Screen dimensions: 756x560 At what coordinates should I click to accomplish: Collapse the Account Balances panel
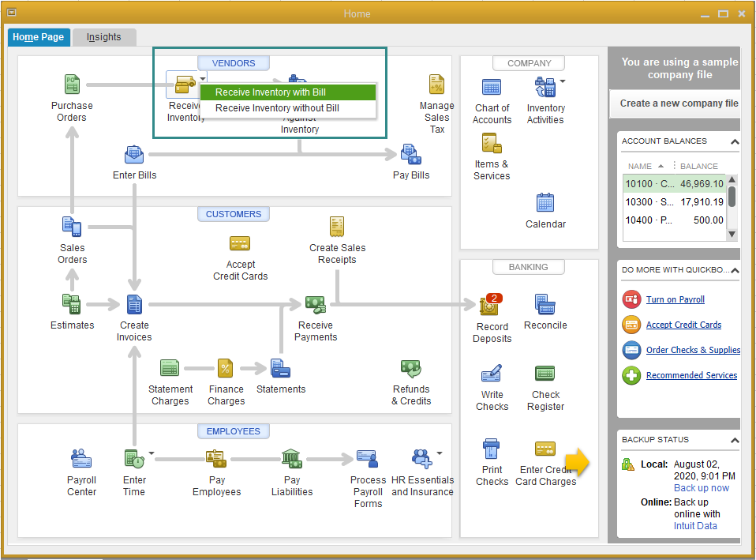click(735, 141)
